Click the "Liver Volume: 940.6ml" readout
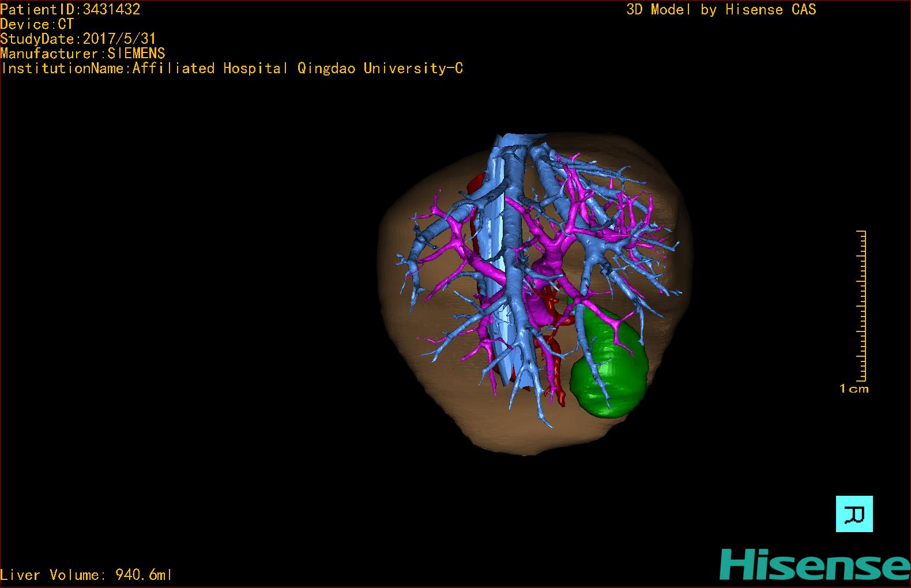The height and width of the screenshot is (588, 911). point(86,575)
